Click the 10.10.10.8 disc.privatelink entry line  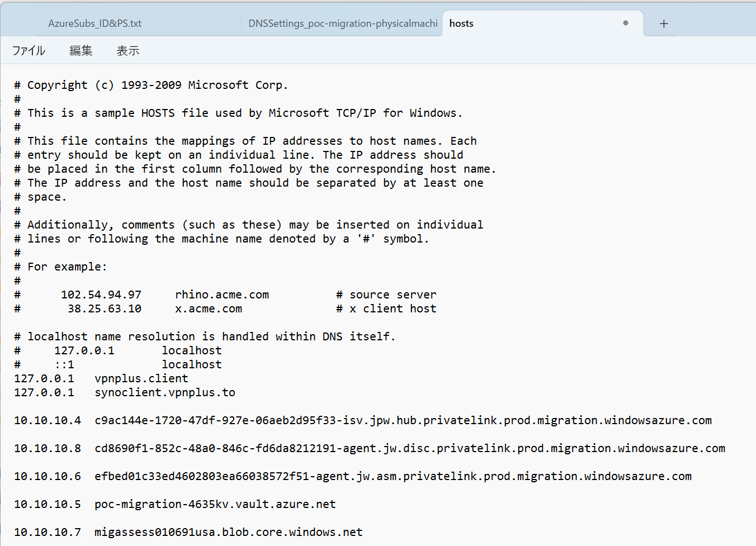(369, 448)
